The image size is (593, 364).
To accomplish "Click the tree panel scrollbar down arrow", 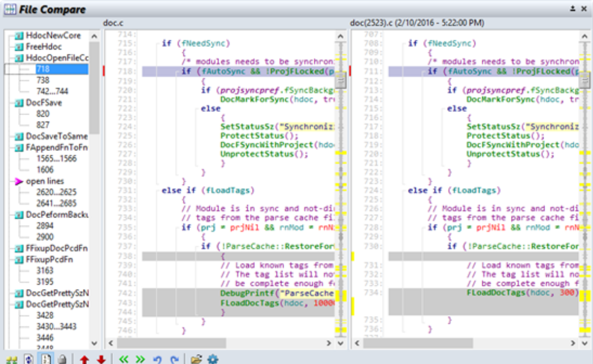I will click(94, 343).
